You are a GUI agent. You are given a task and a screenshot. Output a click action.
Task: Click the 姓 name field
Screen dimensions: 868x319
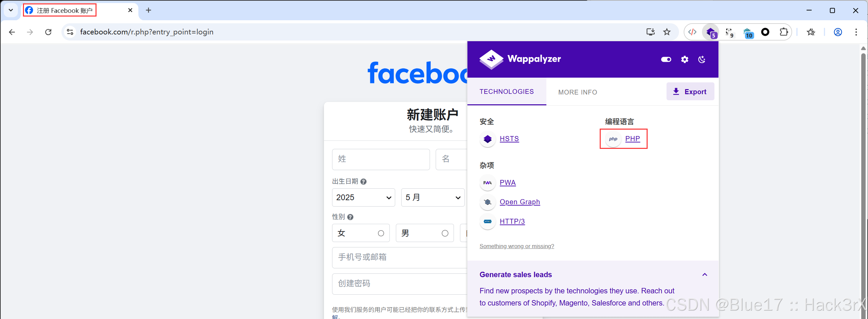pyautogui.click(x=381, y=159)
